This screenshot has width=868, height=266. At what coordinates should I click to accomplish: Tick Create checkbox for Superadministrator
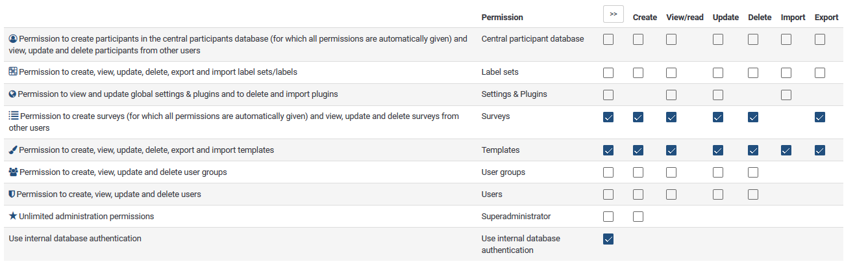coord(638,217)
